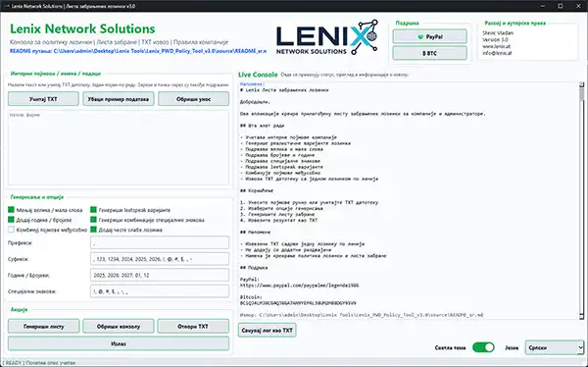Click the Генериши листу button
The width and height of the screenshot is (588, 367).
pyautogui.click(x=43, y=327)
